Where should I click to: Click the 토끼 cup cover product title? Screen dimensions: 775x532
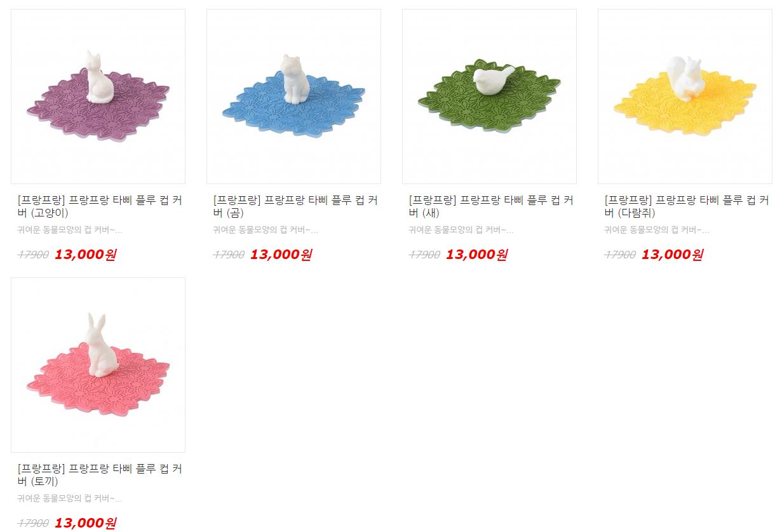(100, 475)
